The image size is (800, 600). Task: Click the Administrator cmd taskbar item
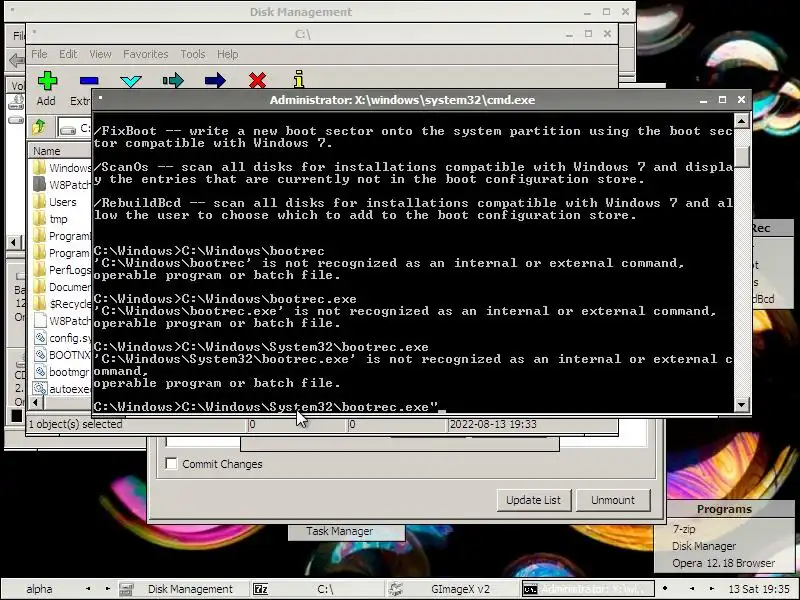tap(588, 589)
